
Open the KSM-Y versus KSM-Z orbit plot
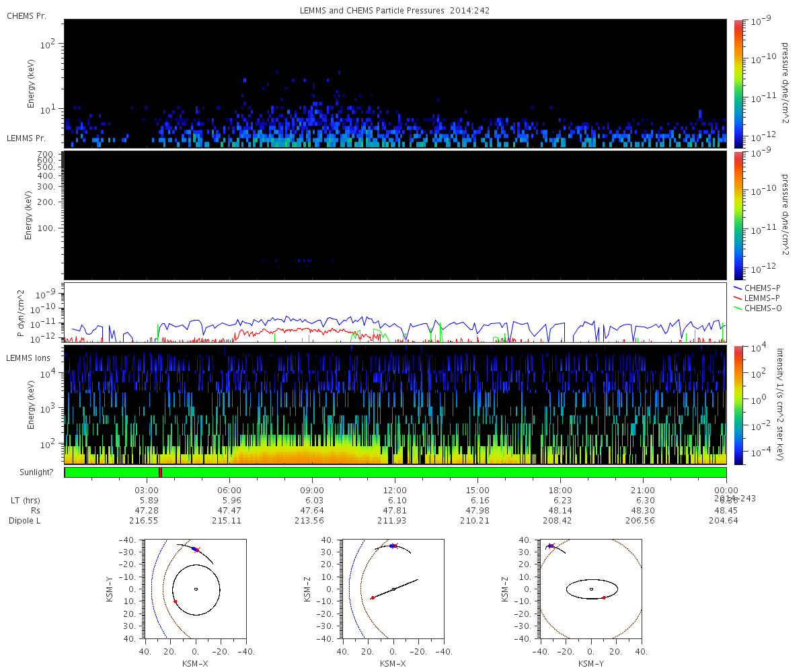(x=591, y=589)
